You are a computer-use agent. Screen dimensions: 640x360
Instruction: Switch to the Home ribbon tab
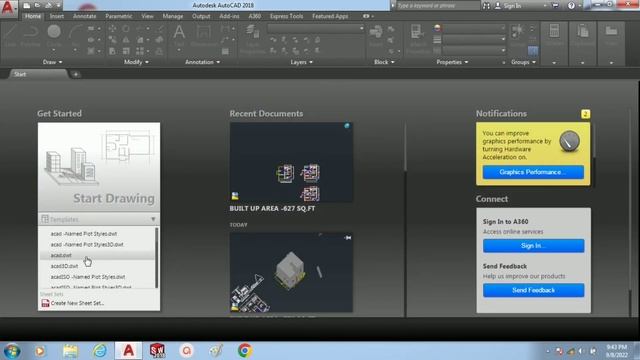(32, 16)
